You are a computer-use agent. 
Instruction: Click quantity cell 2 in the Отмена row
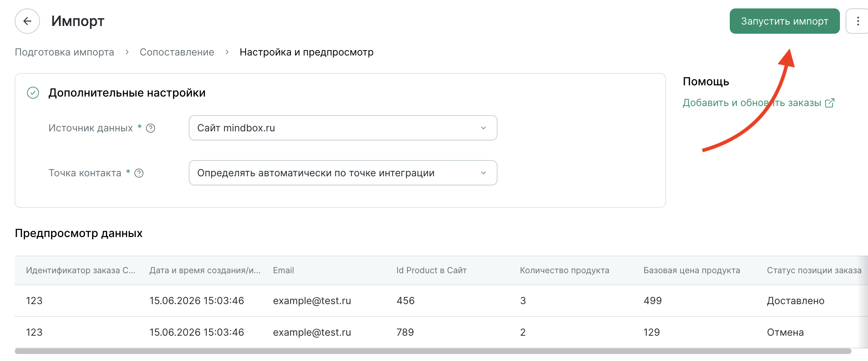tap(523, 332)
